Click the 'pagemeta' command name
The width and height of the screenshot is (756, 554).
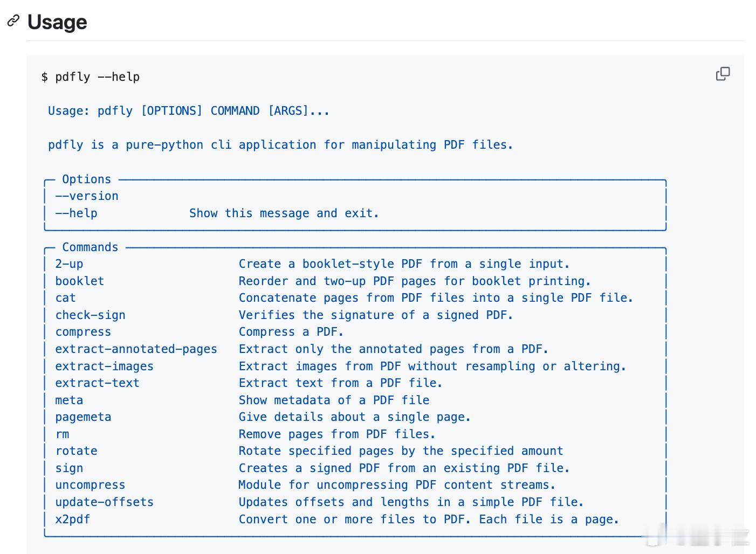(x=83, y=417)
